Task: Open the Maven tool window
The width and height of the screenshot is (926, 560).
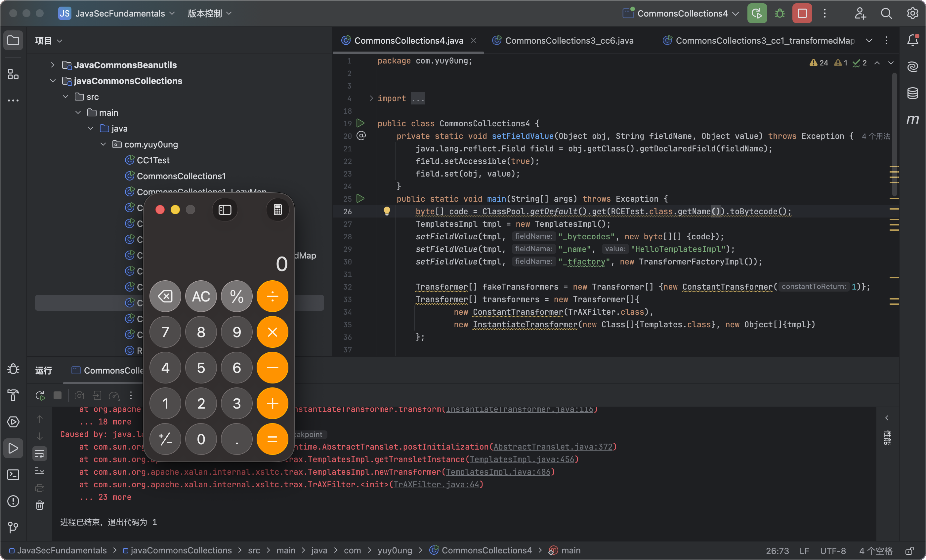Action: (x=912, y=119)
